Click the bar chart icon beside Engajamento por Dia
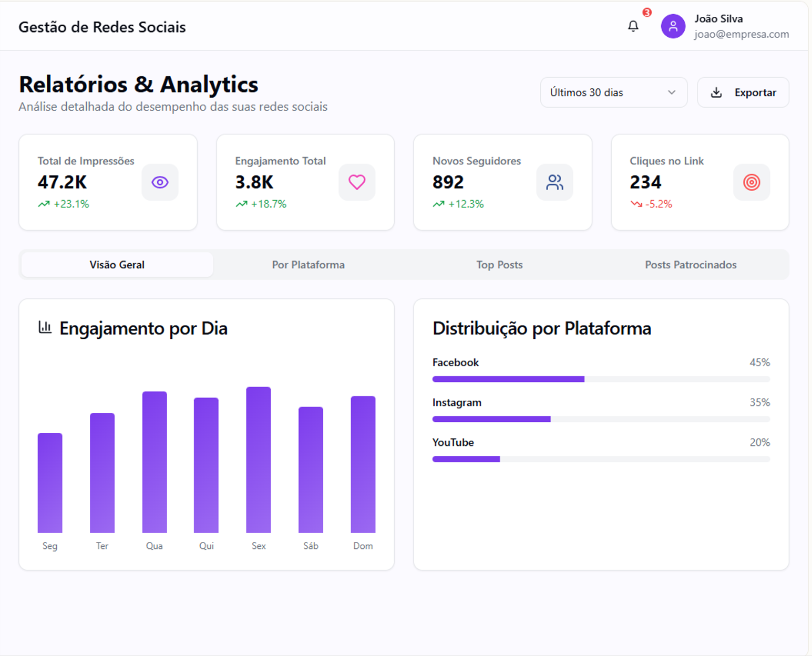 pos(45,328)
